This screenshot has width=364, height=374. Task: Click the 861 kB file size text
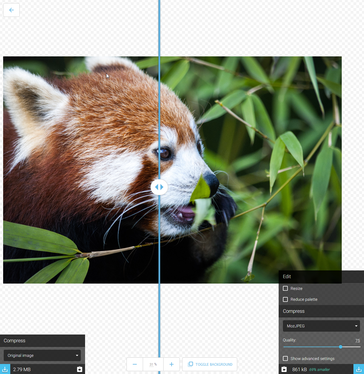coord(299,369)
